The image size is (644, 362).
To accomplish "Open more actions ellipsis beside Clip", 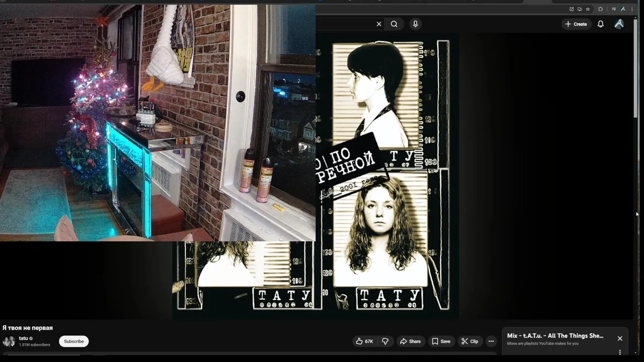I will (x=491, y=341).
